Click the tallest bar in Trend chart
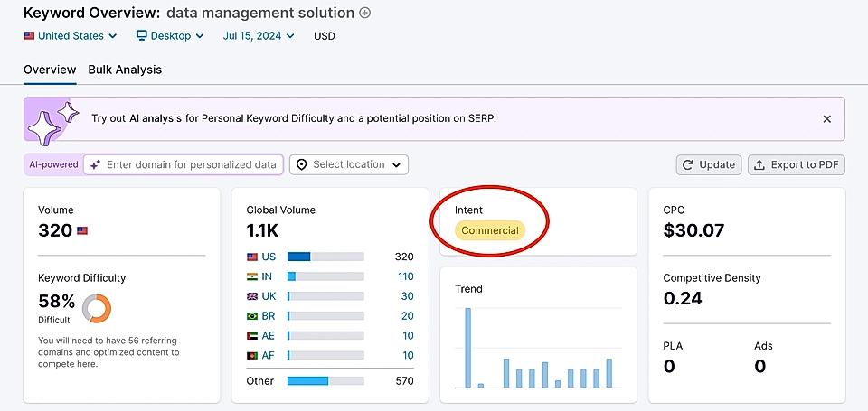Image resolution: width=868 pixels, height=411 pixels. coord(467,348)
